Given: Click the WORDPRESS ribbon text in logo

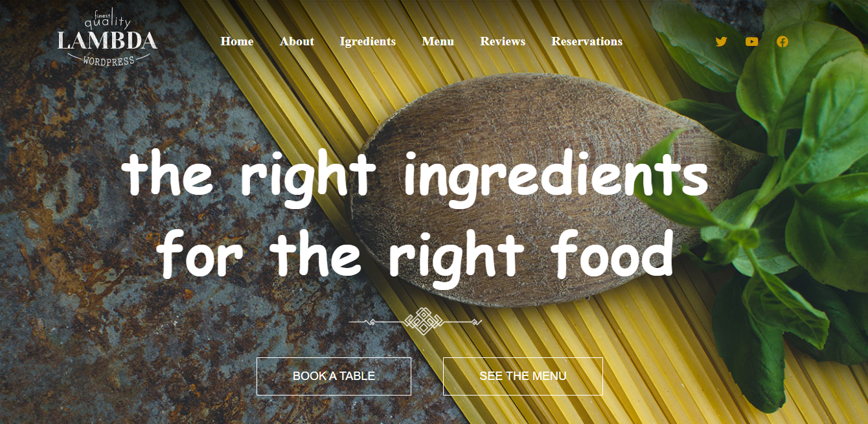Looking at the screenshot, I should point(109,60).
